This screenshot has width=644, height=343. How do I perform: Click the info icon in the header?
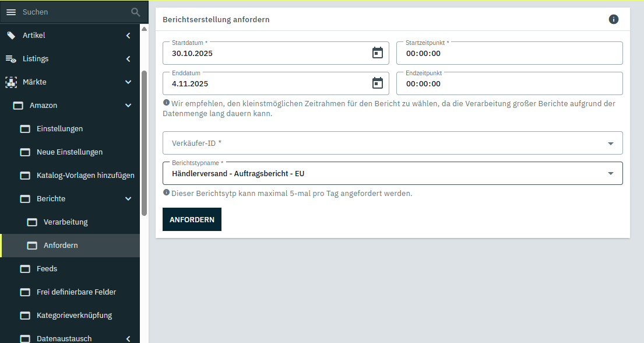[x=614, y=19]
